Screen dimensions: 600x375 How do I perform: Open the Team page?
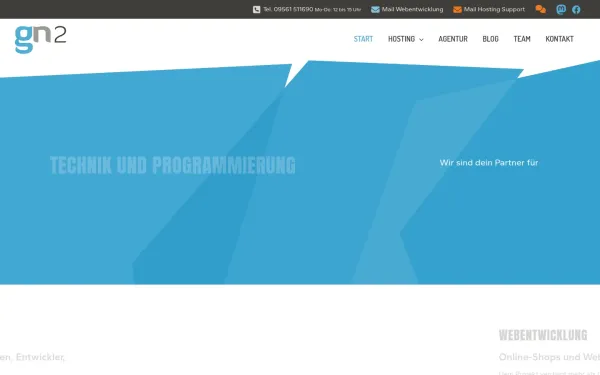click(x=522, y=39)
